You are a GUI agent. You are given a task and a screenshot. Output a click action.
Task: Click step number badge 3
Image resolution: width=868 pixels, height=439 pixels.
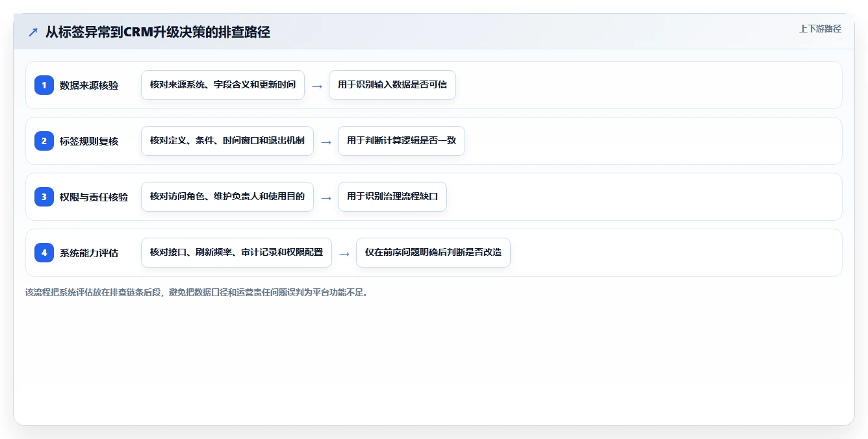44,197
